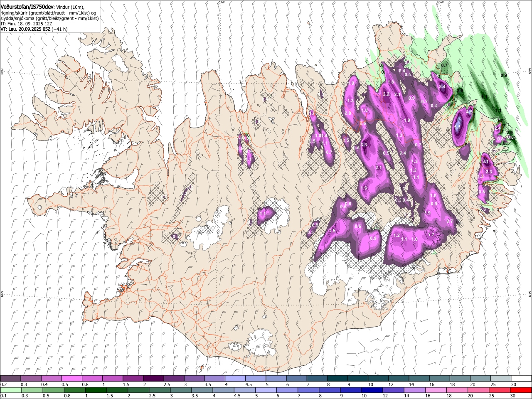532x399 pixels.
Task: Click the bright red rain swatch after 30
Action: pos(520,390)
